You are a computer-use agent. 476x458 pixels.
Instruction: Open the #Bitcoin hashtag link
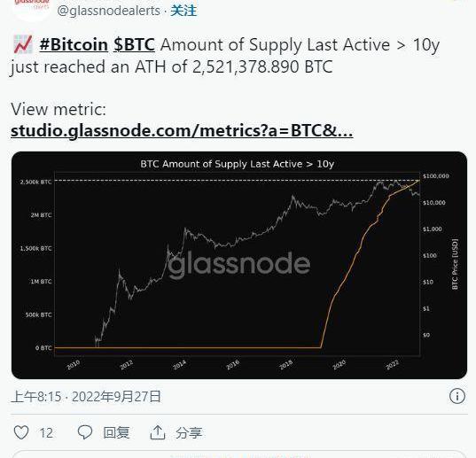(x=74, y=44)
